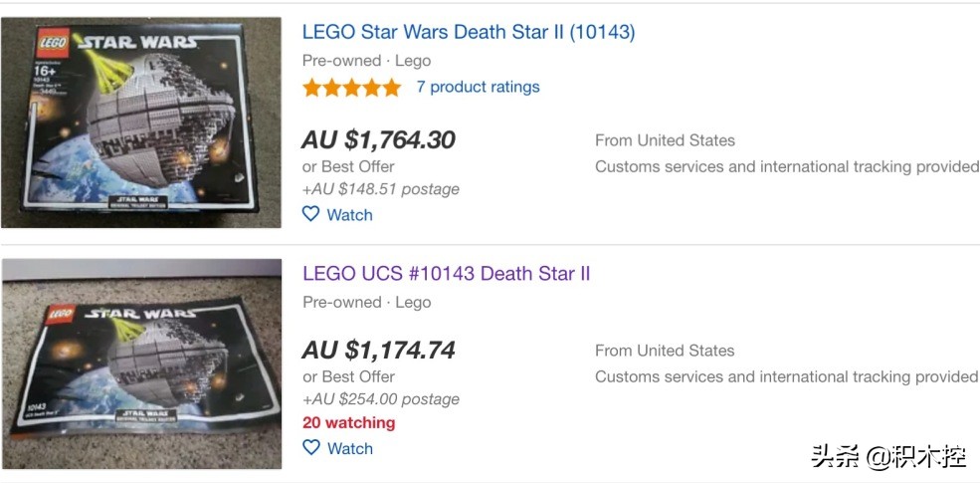Screen dimensions: 980x483
Task: Select the second listing's Death Star manual thumbnail
Action: tap(140, 363)
